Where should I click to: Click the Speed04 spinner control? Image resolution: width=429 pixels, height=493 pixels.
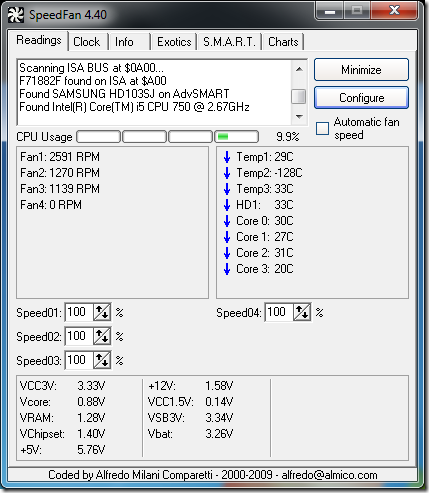(302, 312)
